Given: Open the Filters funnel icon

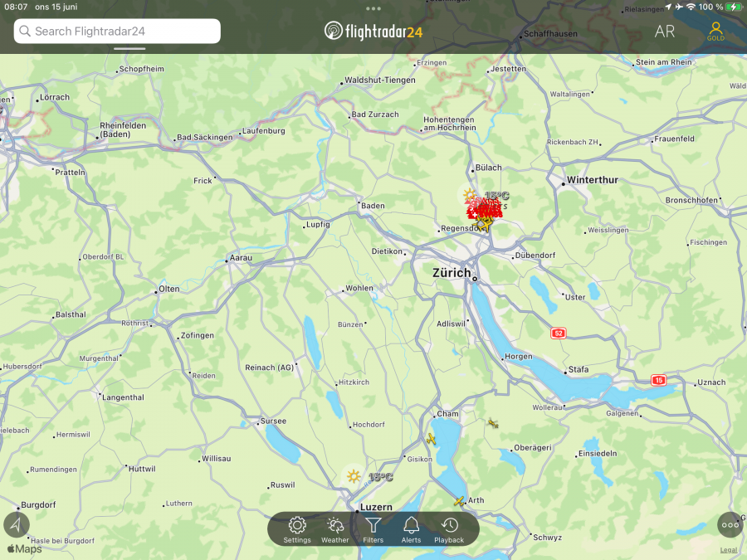Looking at the screenshot, I should (x=373, y=528).
